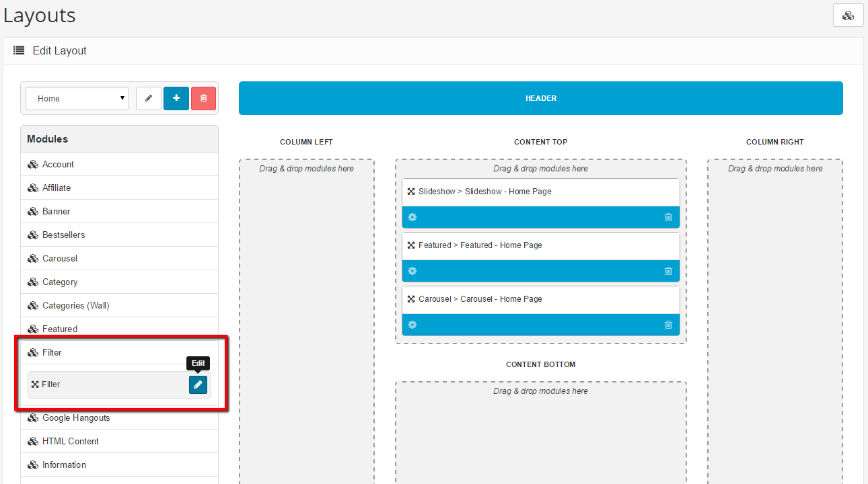Click the blue plus add layout button

tap(176, 98)
